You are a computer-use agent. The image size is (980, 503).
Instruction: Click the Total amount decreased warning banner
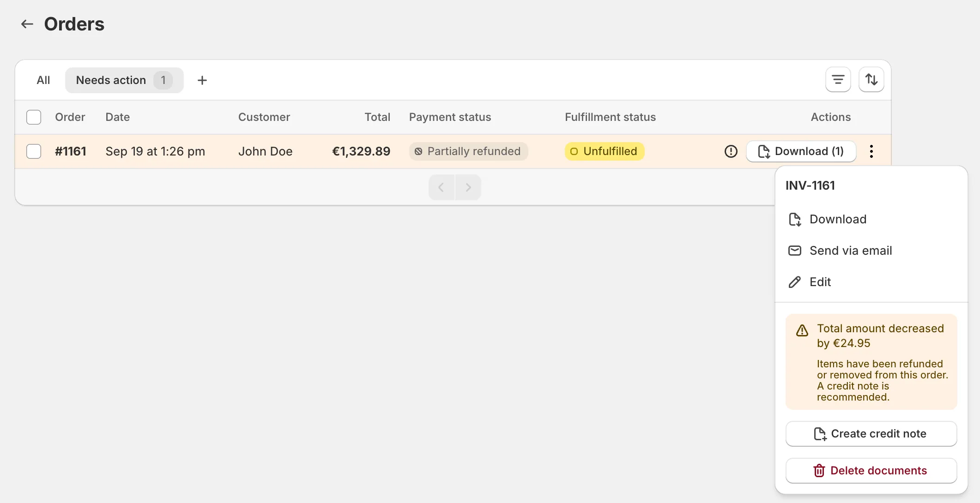tap(871, 362)
